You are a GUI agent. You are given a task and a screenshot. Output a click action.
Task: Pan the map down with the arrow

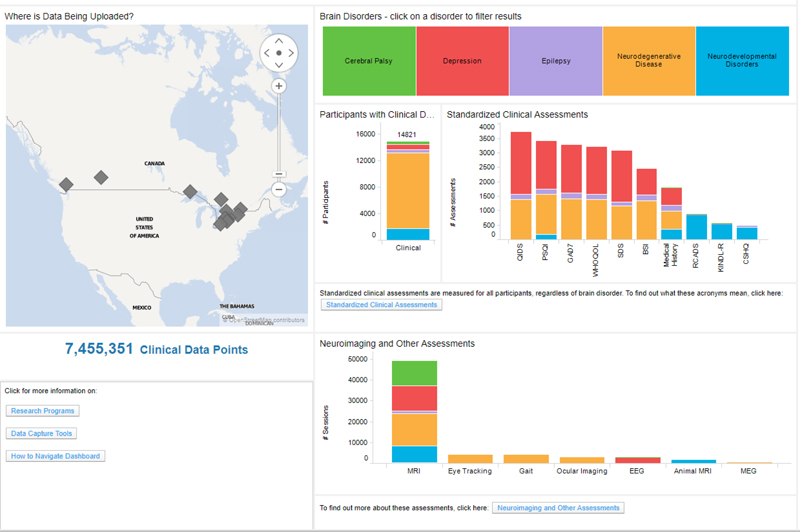point(279,65)
